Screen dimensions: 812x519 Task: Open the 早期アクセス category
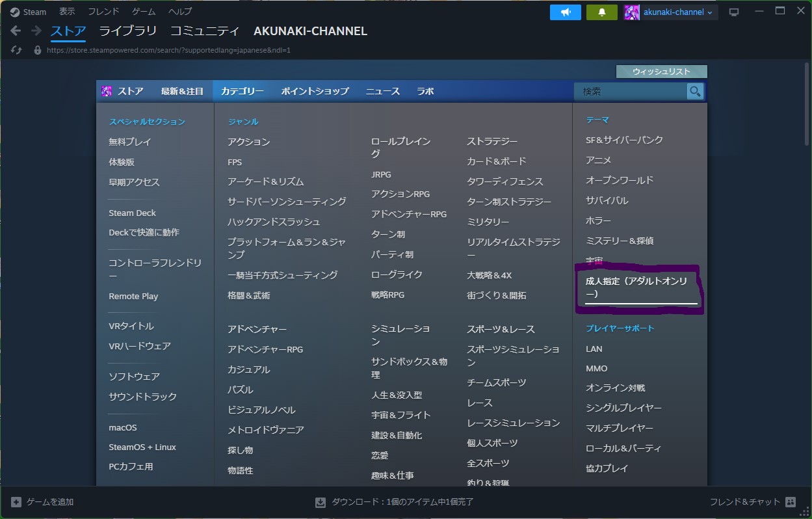[x=134, y=182]
